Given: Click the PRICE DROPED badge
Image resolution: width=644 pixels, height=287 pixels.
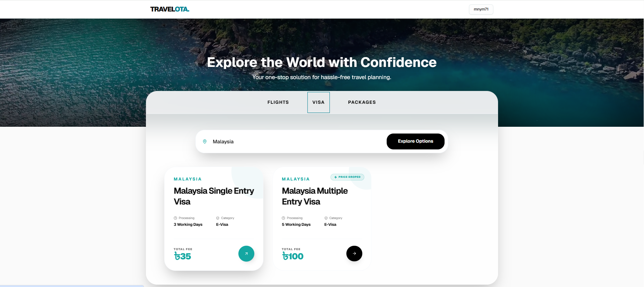Looking at the screenshot, I should coord(347,177).
